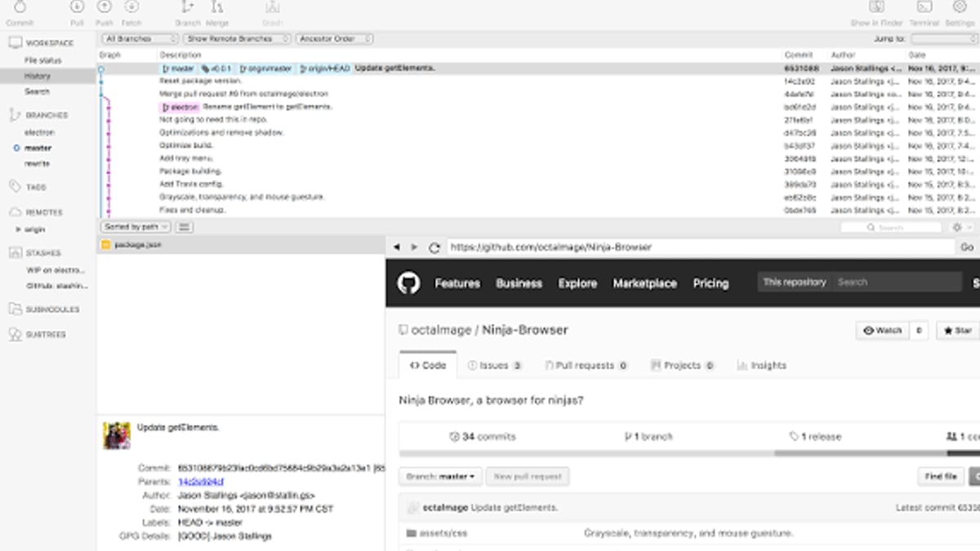Open the 34 commits link
This screenshot has width=980, height=551.
483,437
